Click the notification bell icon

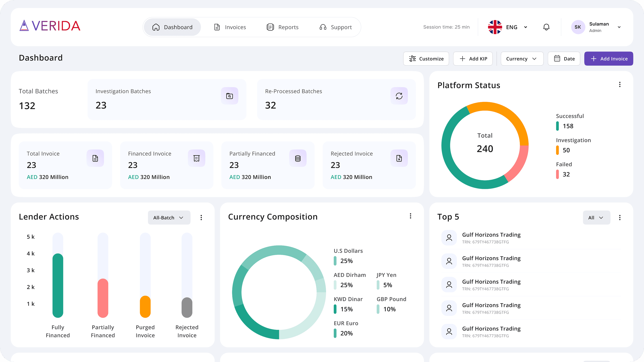[546, 27]
